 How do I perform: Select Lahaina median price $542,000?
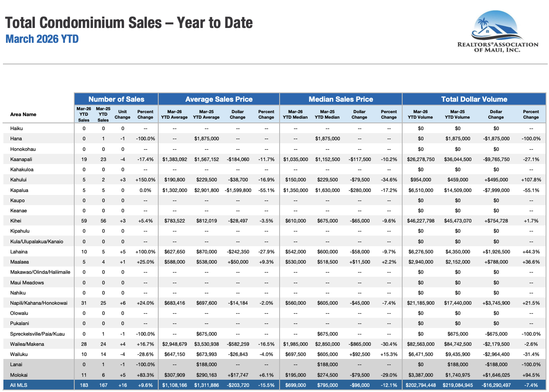coord(295,252)
